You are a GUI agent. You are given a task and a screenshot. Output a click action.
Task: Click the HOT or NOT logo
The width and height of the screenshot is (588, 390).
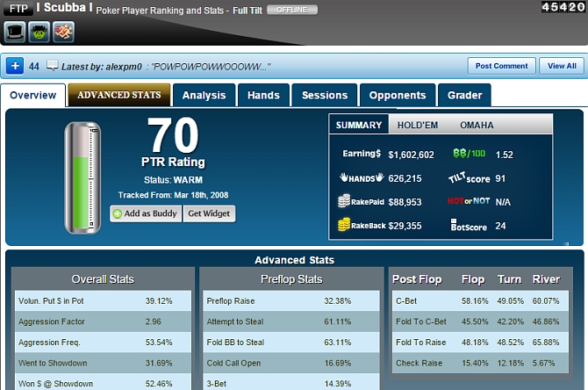469,201
